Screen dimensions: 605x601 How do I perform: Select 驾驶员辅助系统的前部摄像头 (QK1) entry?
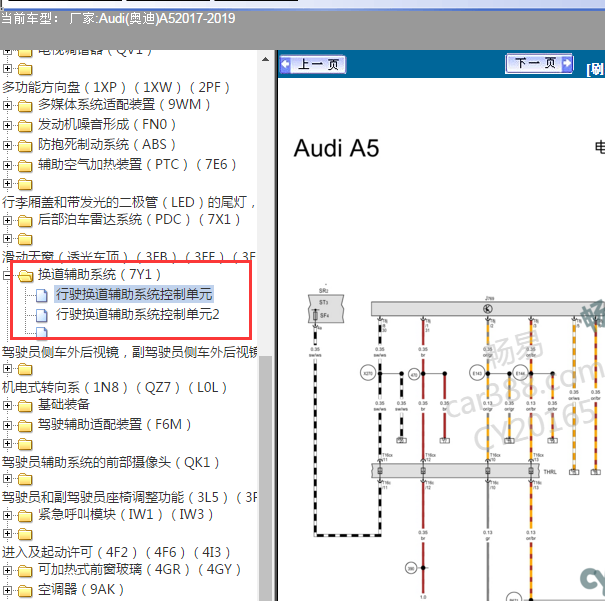110,462
